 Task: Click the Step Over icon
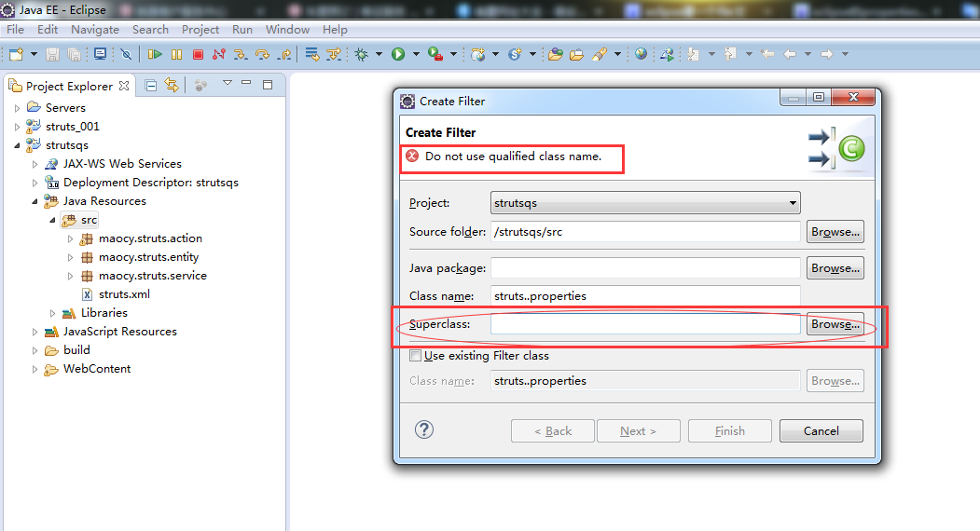point(263,54)
